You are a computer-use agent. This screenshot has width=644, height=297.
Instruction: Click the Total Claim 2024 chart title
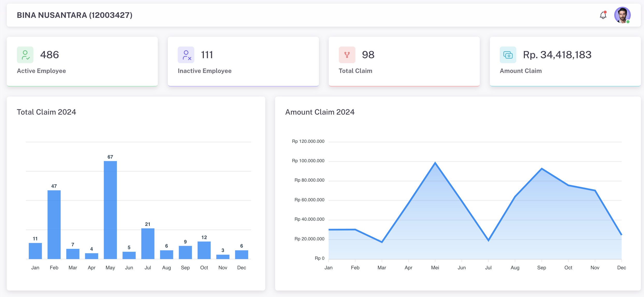[46, 112]
